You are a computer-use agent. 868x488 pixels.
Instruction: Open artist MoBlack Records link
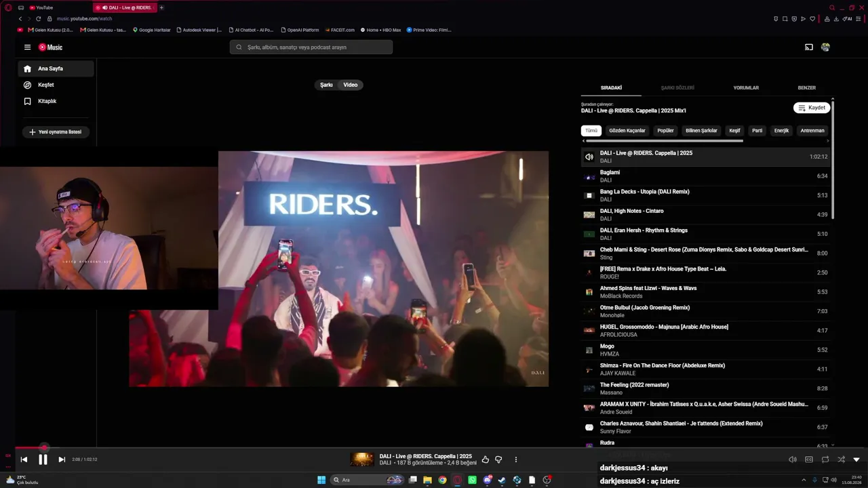pyautogui.click(x=621, y=296)
